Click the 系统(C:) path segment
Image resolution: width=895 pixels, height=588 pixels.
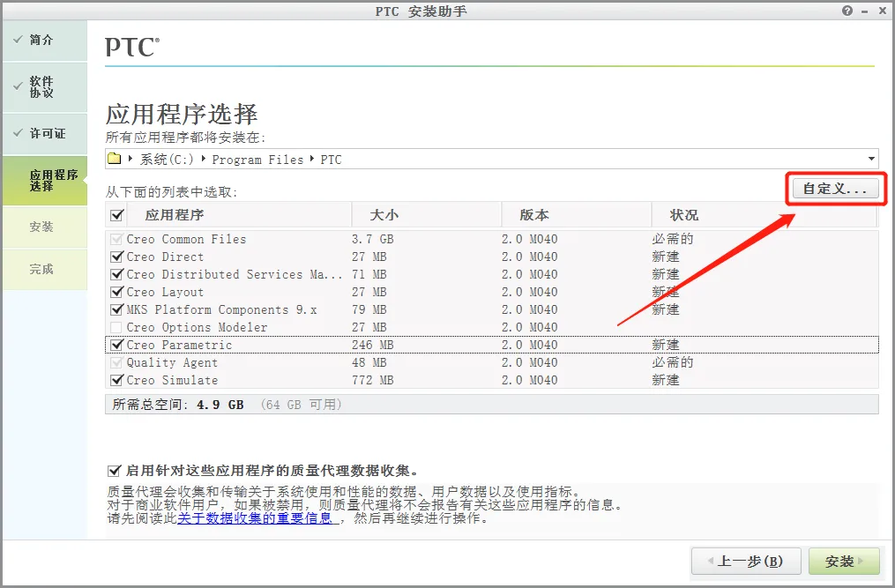166,160
